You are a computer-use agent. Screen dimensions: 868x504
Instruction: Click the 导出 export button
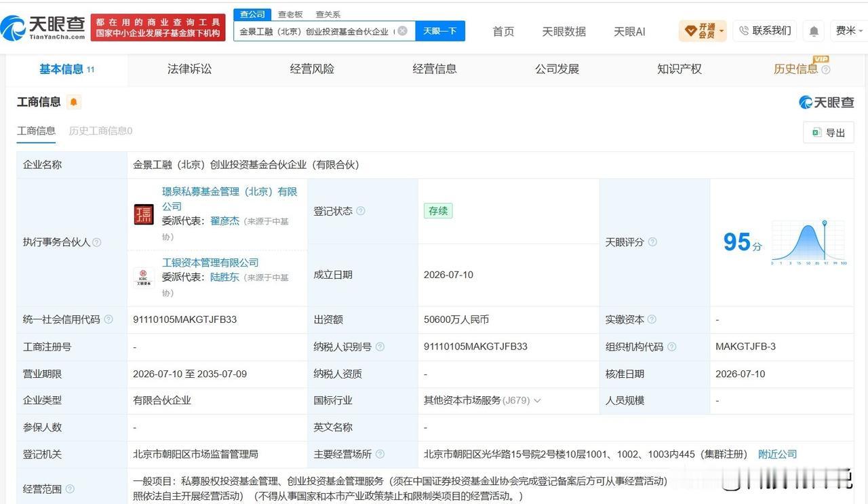coord(829,133)
